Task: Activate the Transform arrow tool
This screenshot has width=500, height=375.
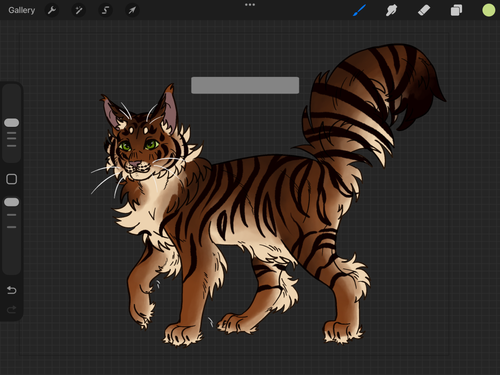Action: (x=132, y=10)
